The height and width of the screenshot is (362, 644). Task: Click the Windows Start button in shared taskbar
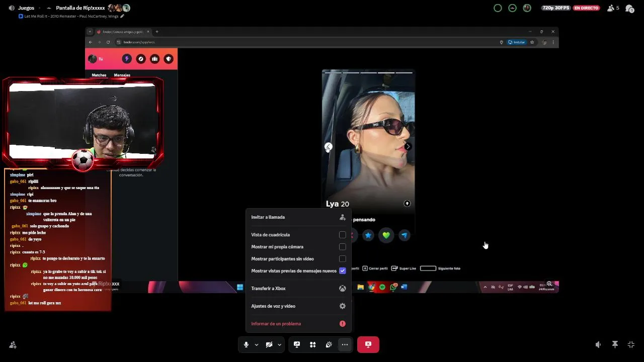pyautogui.click(x=240, y=288)
